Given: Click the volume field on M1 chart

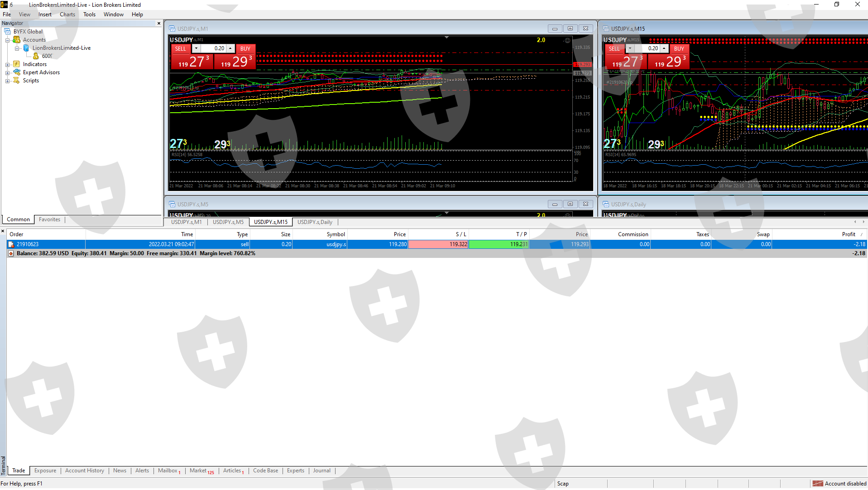Looking at the screenshot, I should (213, 48).
